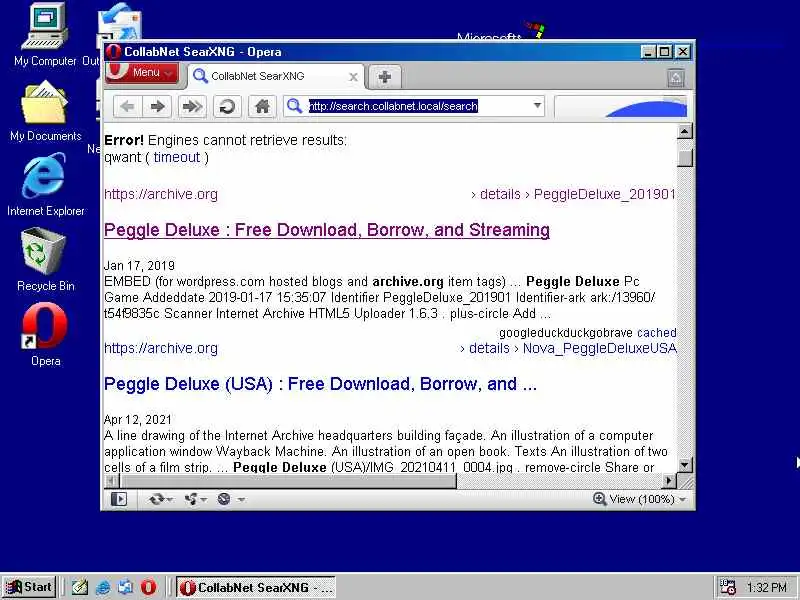Launch Internet Explorer from quick launch
Image resolution: width=800 pixels, height=600 pixels.
[x=103, y=587]
